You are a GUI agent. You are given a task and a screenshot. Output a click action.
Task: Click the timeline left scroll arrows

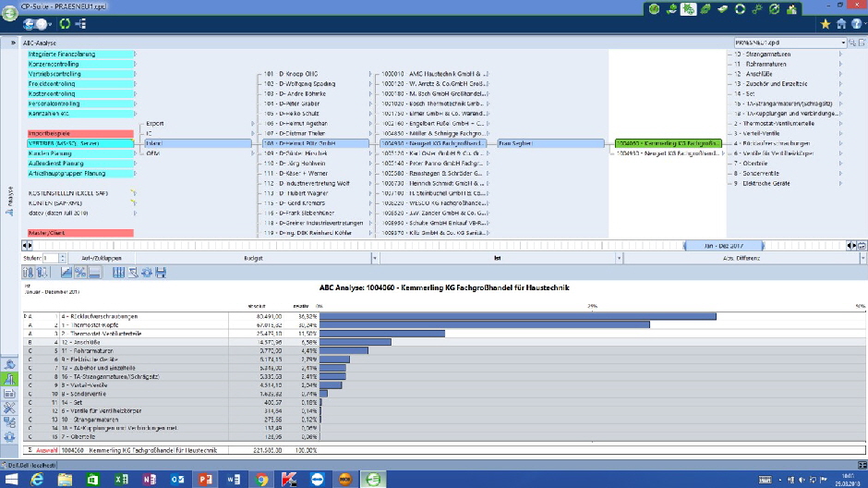pos(27,245)
